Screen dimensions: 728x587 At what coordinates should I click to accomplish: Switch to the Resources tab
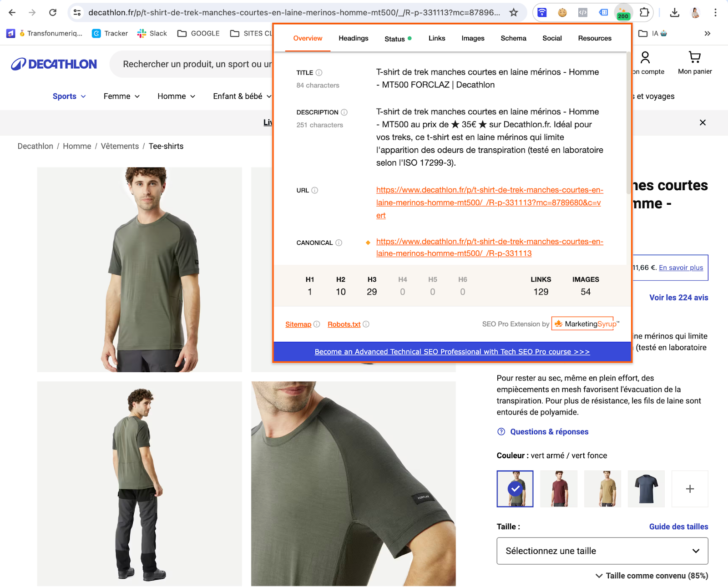(x=595, y=38)
